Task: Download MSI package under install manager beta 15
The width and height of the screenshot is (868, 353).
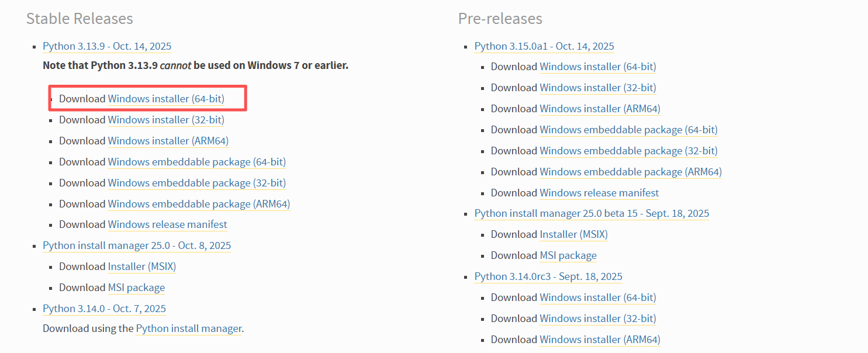Action: pyautogui.click(x=568, y=255)
